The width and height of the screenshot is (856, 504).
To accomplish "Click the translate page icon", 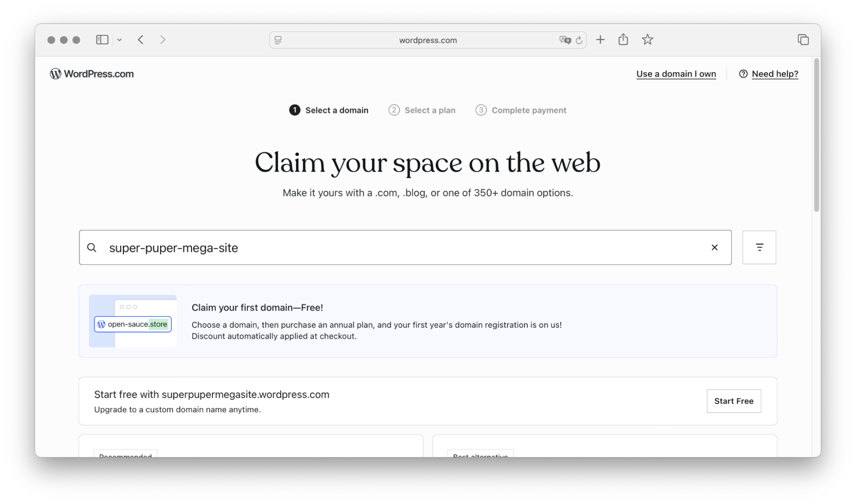I will click(565, 40).
